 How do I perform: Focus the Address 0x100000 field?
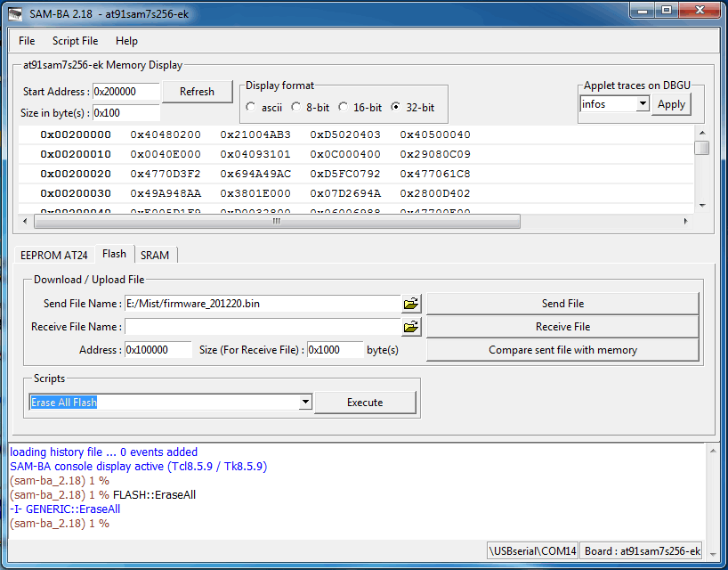click(x=158, y=350)
